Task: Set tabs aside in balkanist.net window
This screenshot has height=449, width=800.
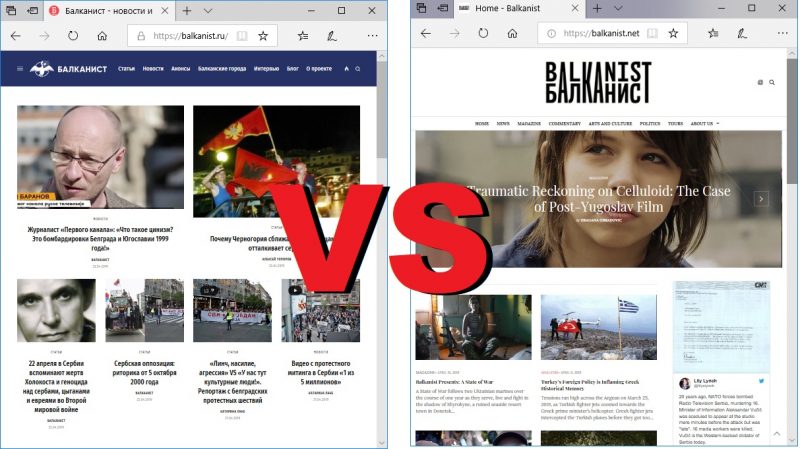Action: pos(443,8)
